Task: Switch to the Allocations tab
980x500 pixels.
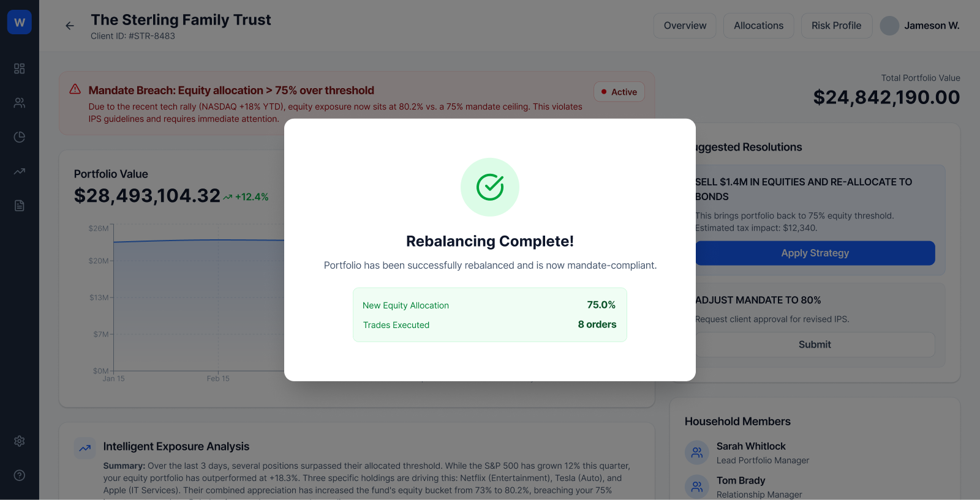Action: tap(759, 26)
